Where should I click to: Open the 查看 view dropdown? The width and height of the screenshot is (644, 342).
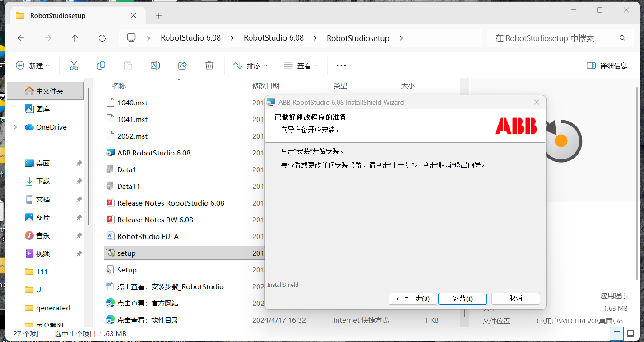click(301, 66)
